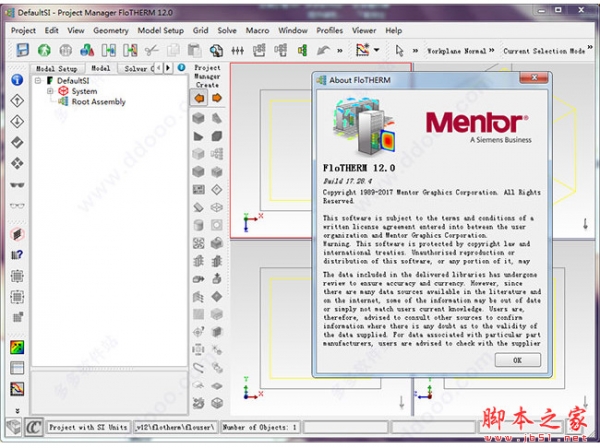600x448 pixels.
Task: Click the clear eyeglasses sidebar icon
Action: (x=17, y=206)
